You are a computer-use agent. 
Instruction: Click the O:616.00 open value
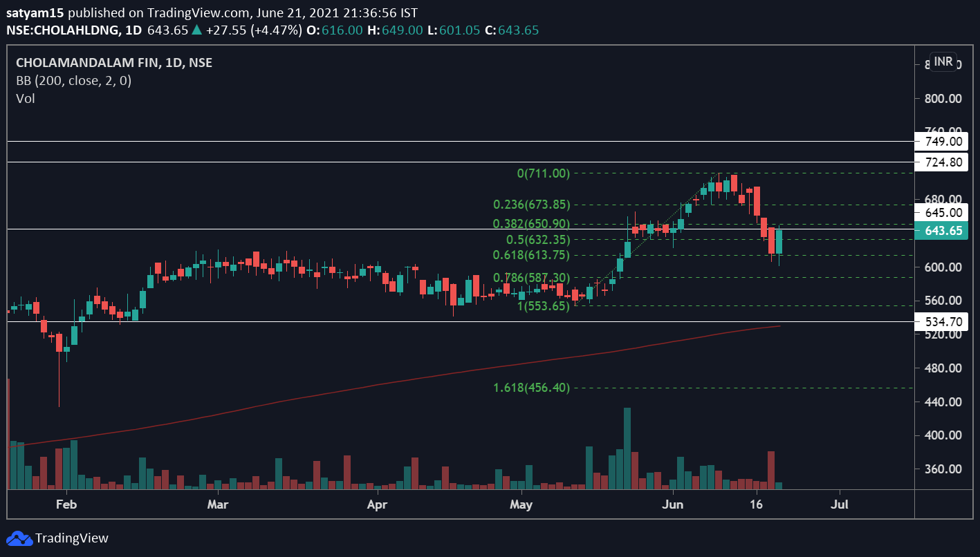click(335, 30)
